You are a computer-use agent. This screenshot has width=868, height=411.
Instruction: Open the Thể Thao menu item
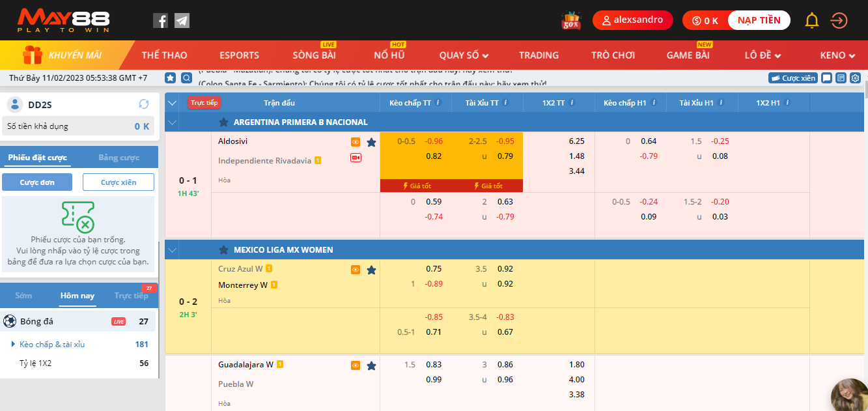tap(164, 55)
